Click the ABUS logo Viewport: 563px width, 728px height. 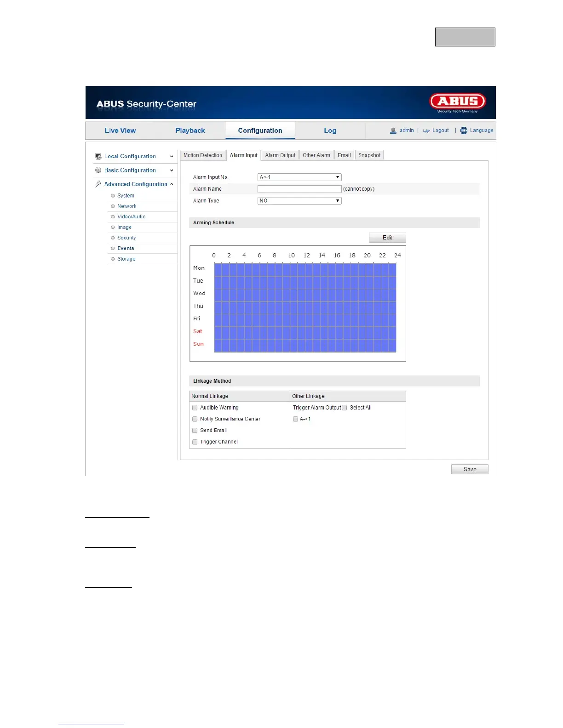[x=458, y=102]
